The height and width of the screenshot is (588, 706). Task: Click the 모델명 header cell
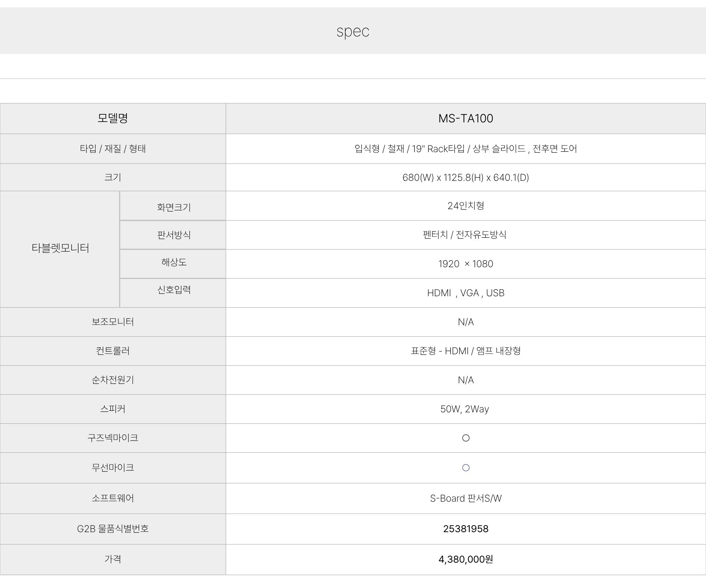(x=113, y=118)
